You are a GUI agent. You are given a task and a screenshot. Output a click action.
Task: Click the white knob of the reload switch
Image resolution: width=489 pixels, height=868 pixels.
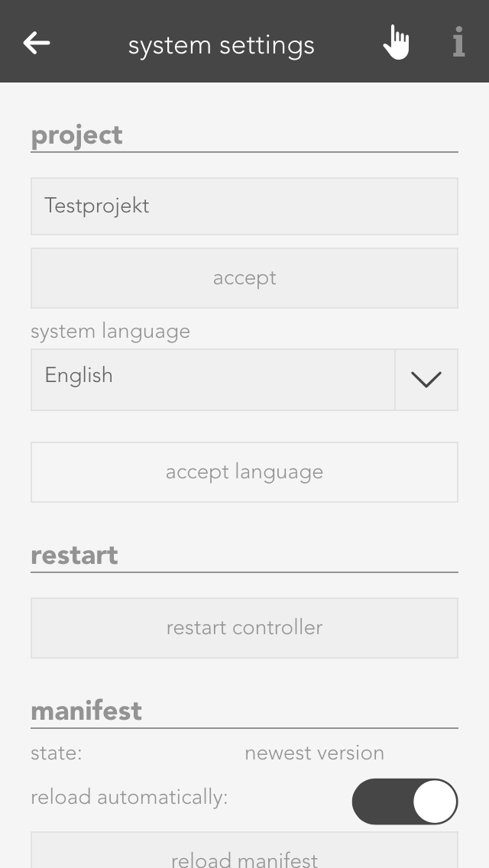click(x=434, y=802)
